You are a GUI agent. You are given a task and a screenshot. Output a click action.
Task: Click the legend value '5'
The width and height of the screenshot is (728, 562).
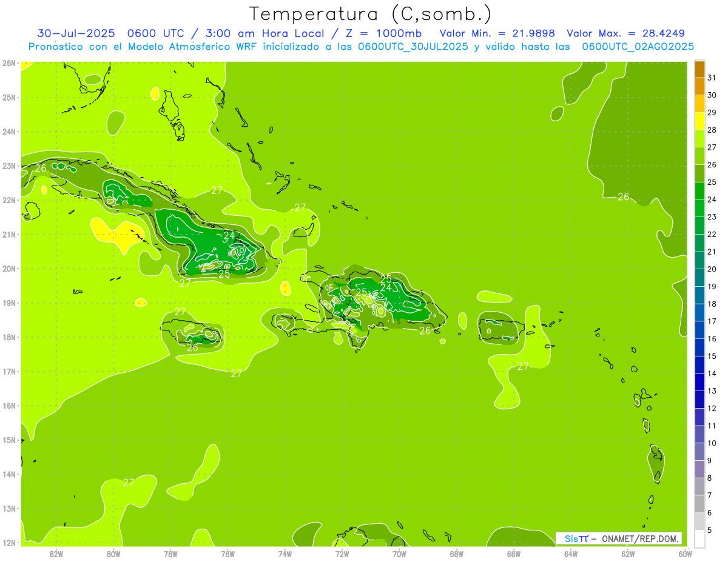tap(710, 530)
